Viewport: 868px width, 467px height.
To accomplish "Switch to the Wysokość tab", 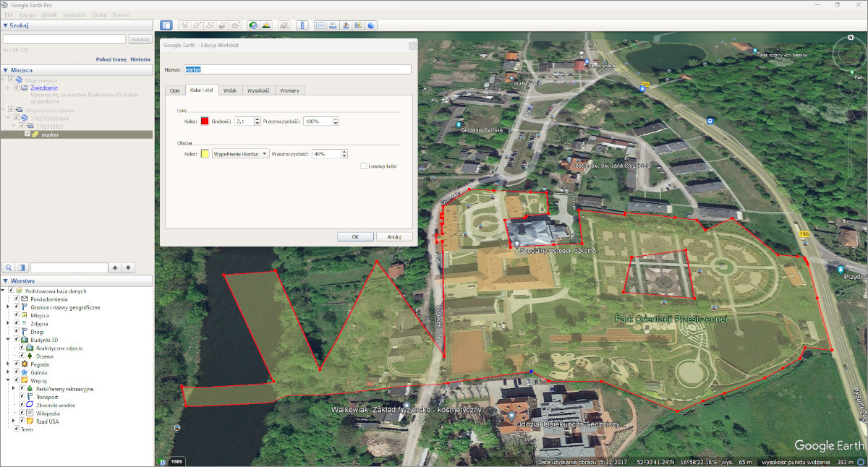I will [258, 90].
